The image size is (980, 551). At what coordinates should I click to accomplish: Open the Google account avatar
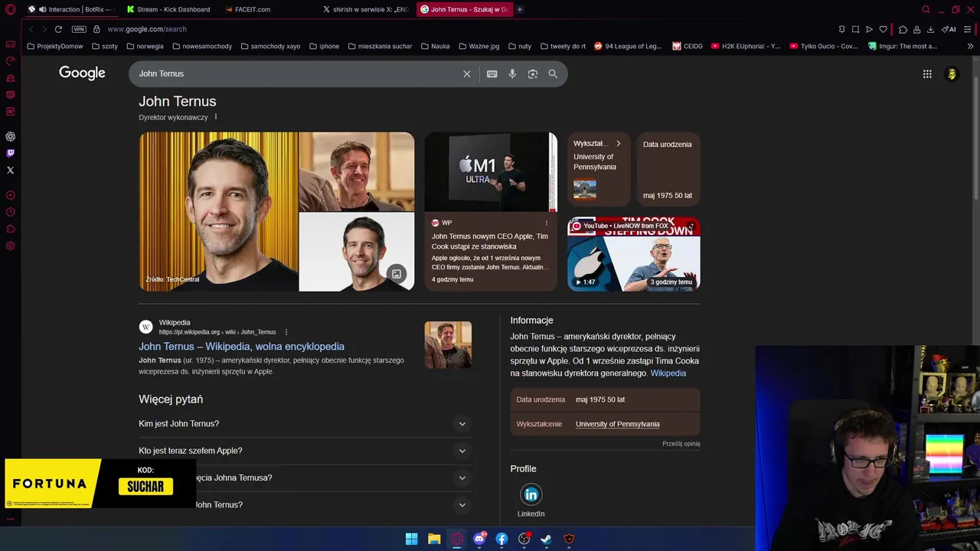952,74
